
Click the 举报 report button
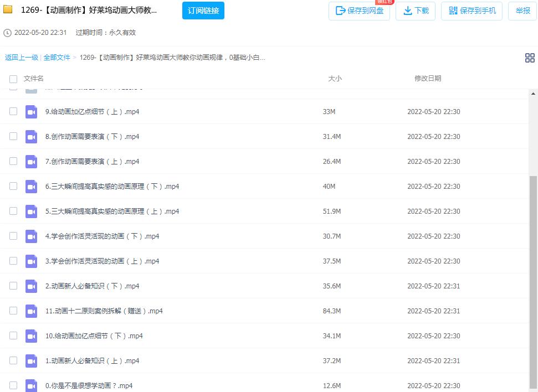(x=522, y=11)
